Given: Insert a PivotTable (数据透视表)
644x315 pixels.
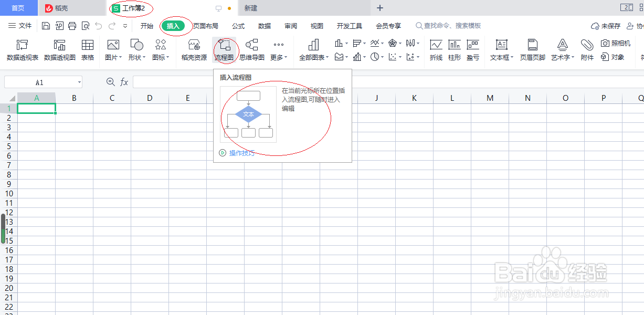Looking at the screenshot, I should 23,50.
